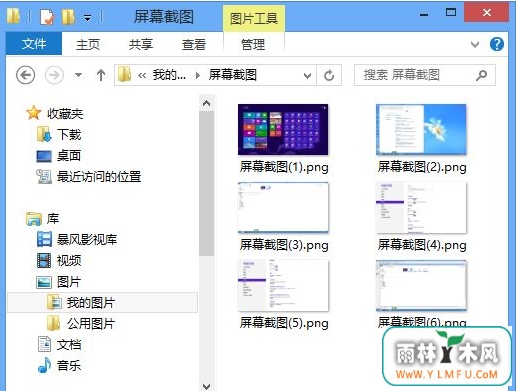Viewport: 517px width, 391px height.
Task: Expand the arrow after 我的... breadcrumb
Action: [198, 75]
